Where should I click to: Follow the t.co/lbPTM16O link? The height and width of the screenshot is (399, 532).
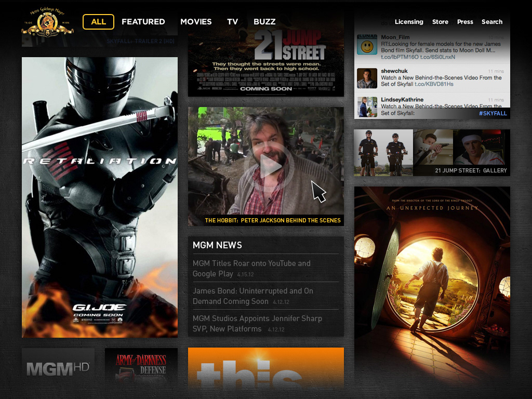[x=400, y=57]
